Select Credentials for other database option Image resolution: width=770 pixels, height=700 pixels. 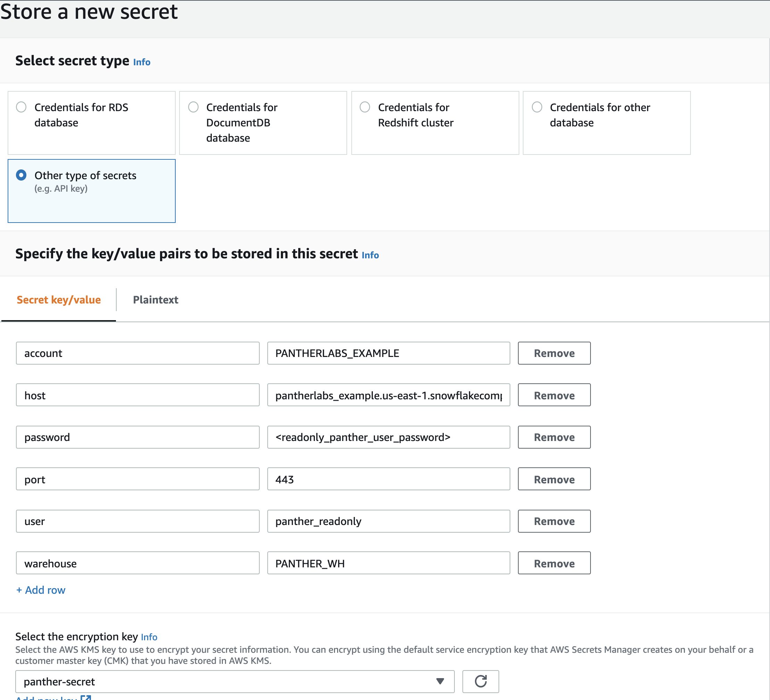537,107
